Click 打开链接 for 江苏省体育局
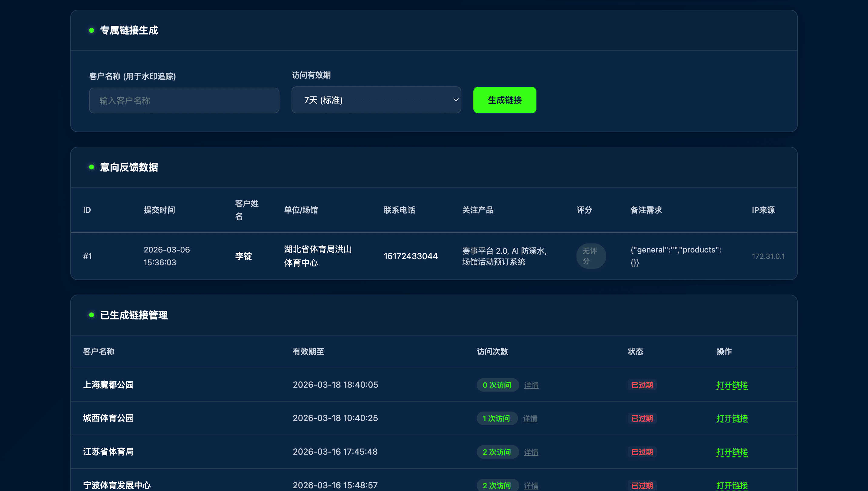Viewport: 868px width, 491px height. click(732, 452)
